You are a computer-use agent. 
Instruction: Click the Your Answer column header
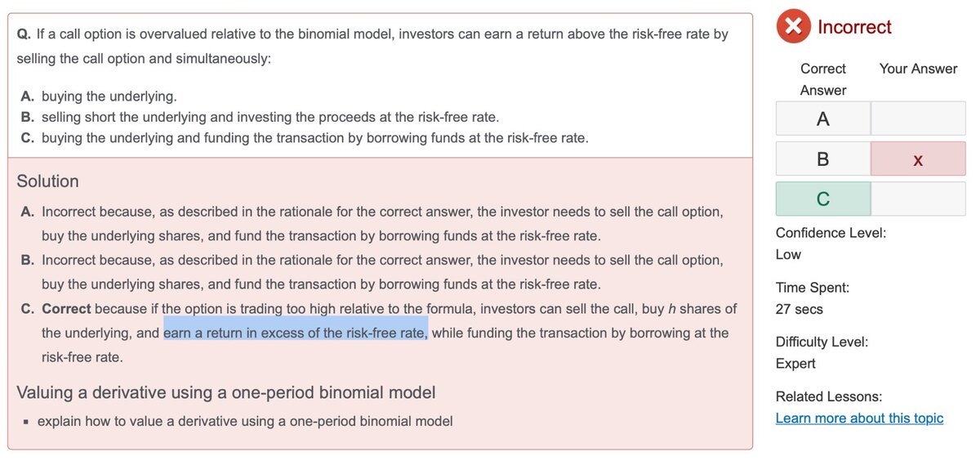point(918,69)
